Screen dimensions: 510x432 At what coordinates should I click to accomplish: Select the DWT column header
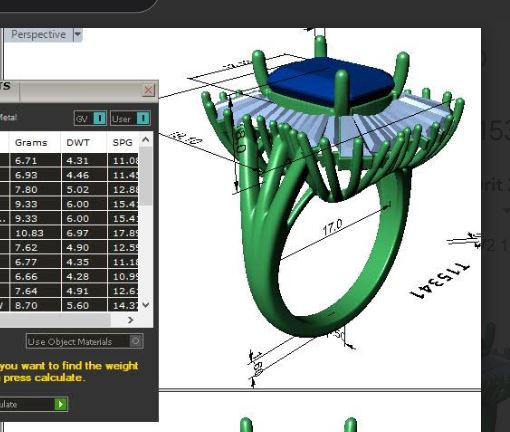click(78, 143)
